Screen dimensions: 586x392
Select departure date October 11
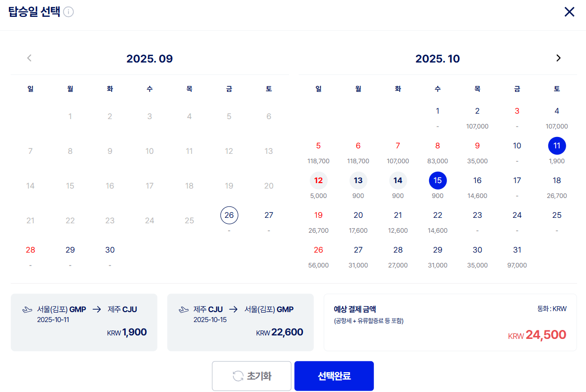tap(557, 145)
